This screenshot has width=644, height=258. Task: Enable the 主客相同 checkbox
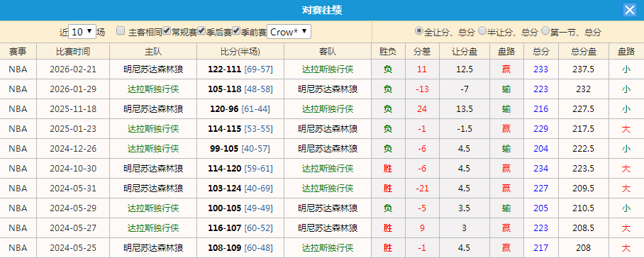[x=121, y=30]
